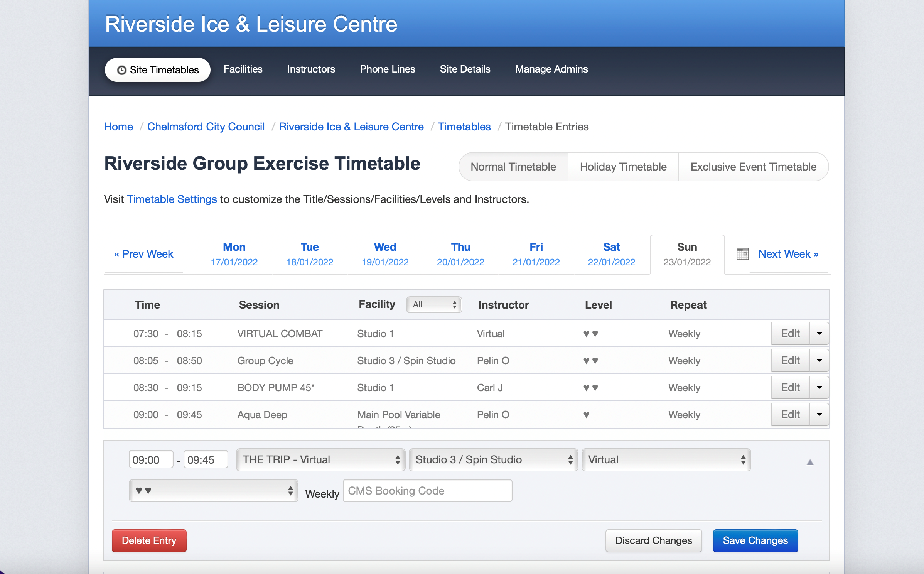Expand the dropdown arrow beside Aqua Deep Edit
The width and height of the screenshot is (924, 574).
point(819,414)
